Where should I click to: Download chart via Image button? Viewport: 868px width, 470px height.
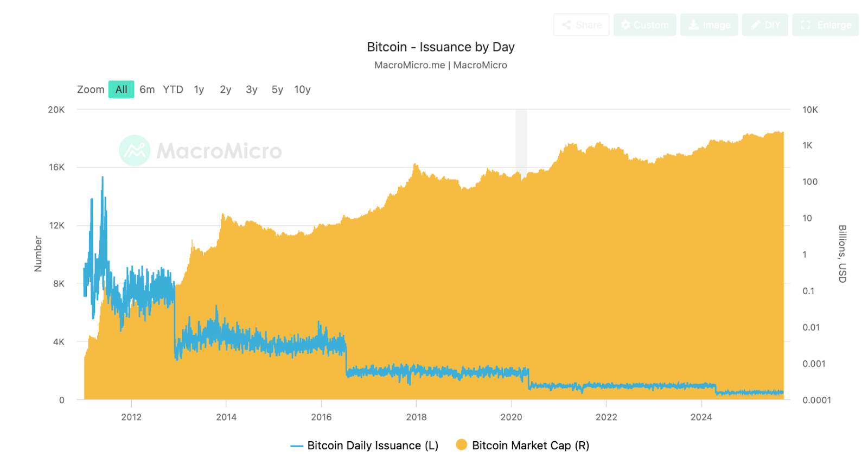coord(709,25)
